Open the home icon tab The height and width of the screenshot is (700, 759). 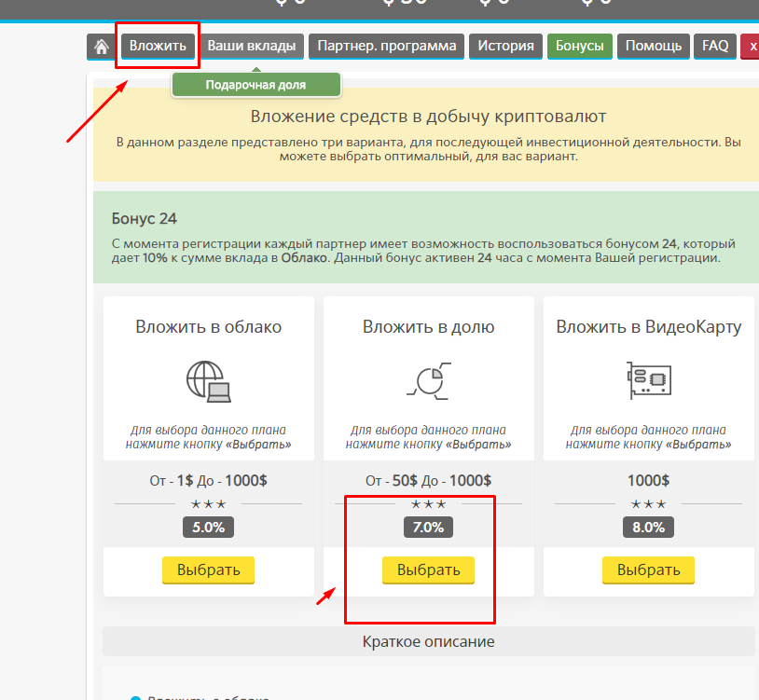(x=101, y=47)
